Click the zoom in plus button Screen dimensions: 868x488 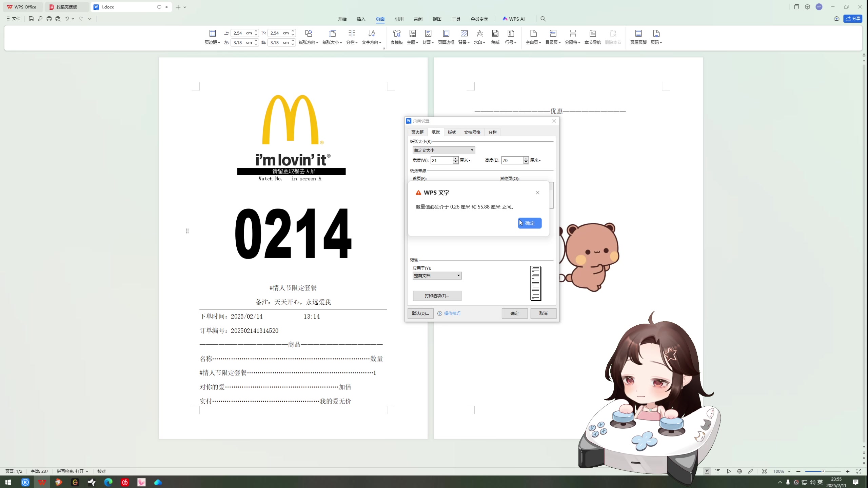click(848, 471)
